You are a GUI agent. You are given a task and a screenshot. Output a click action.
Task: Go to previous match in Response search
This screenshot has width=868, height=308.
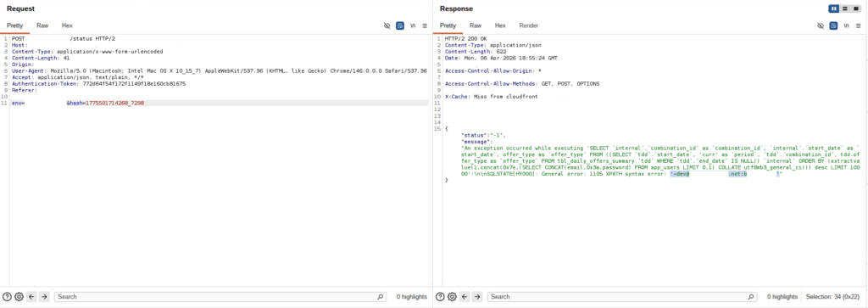click(465, 297)
